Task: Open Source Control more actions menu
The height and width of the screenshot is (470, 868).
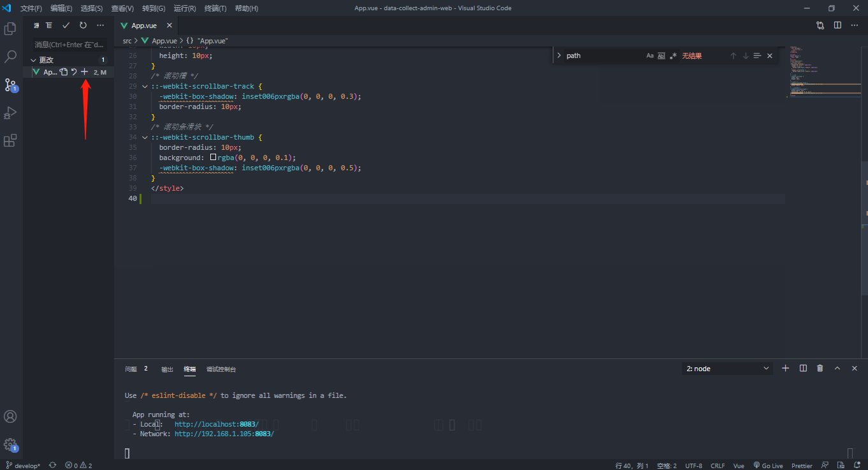Action: point(100,26)
